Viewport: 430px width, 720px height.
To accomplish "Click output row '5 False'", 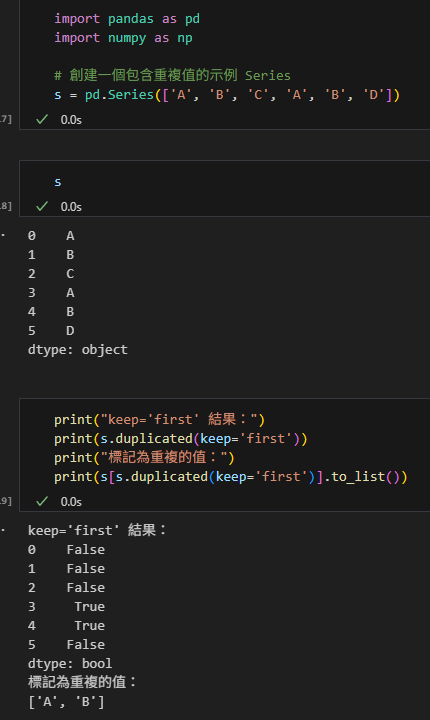I will 66,645.
